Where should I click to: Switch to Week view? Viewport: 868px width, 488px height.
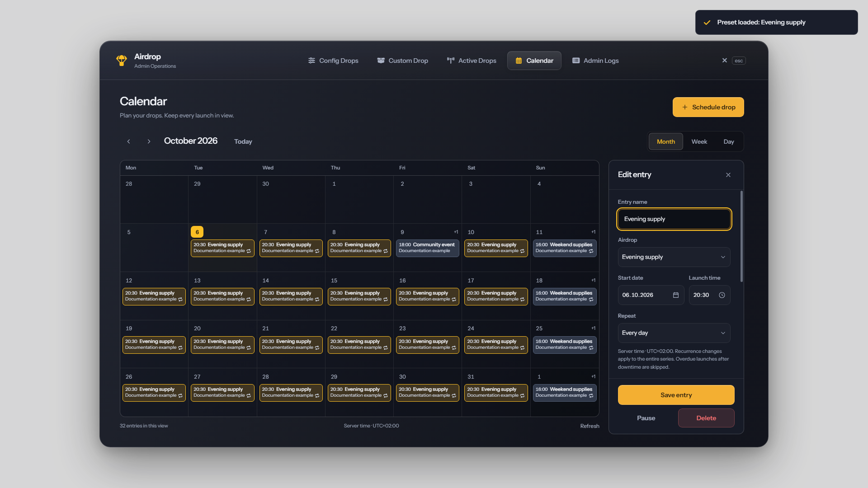[699, 141]
